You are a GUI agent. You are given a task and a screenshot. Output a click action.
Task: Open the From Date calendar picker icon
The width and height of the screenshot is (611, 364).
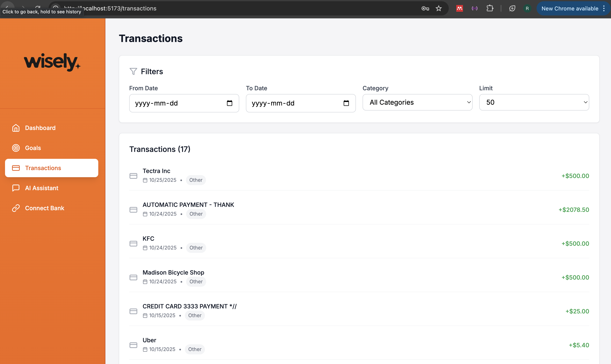(x=229, y=103)
